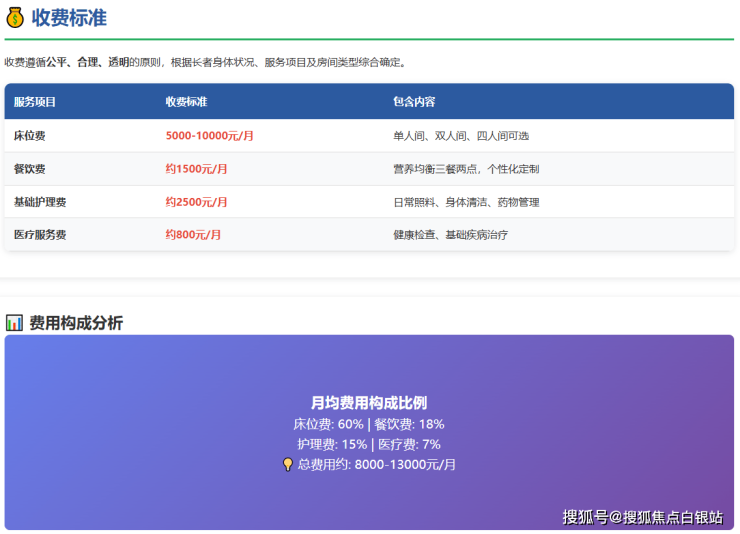Click the 月均费用构成比例 title
Screen dimensions: 740x534
(369, 402)
